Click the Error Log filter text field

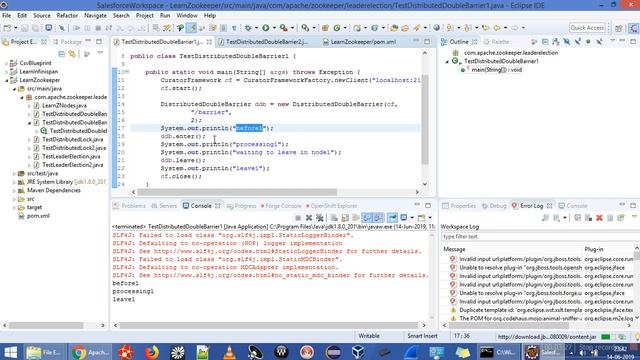[x=540, y=237]
